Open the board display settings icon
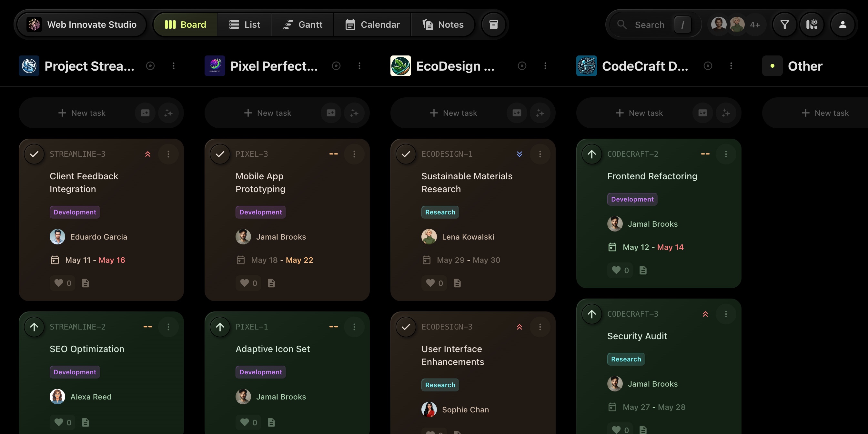 (812, 25)
